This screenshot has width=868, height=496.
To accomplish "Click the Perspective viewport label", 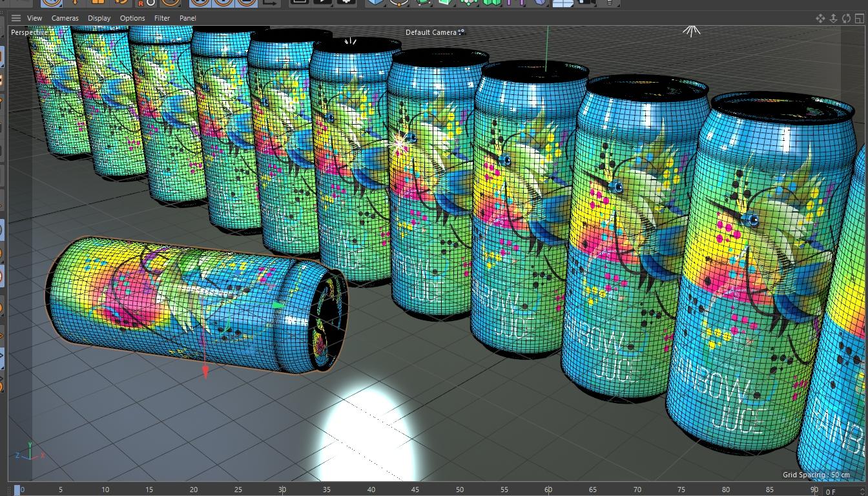I will pyautogui.click(x=29, y=32).
